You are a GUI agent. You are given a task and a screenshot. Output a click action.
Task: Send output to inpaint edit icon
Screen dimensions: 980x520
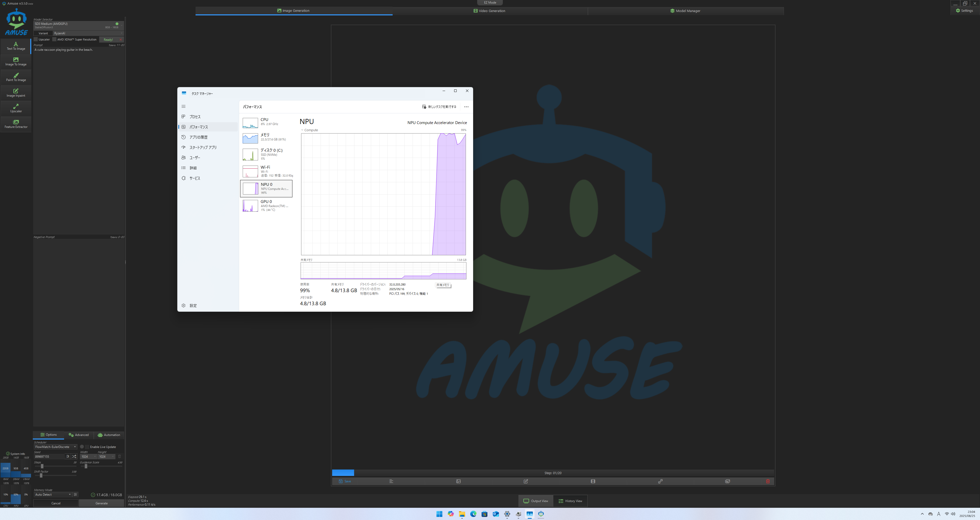click(526, 481)
